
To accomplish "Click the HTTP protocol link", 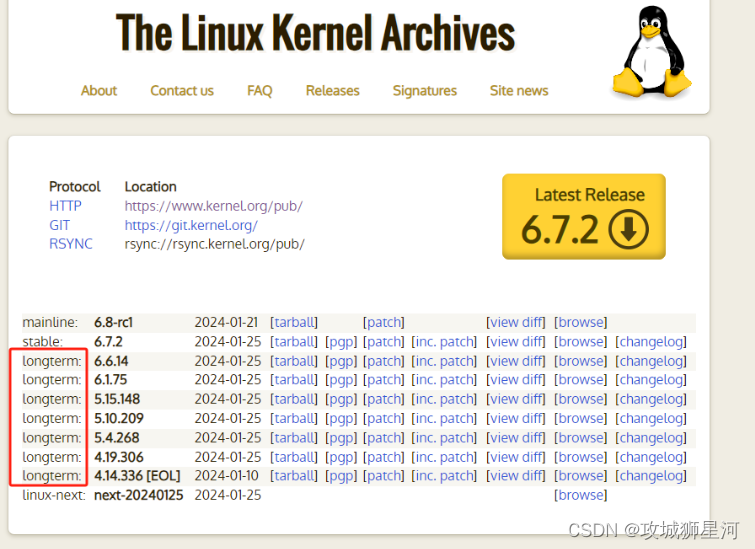I will tap(65, 206).
